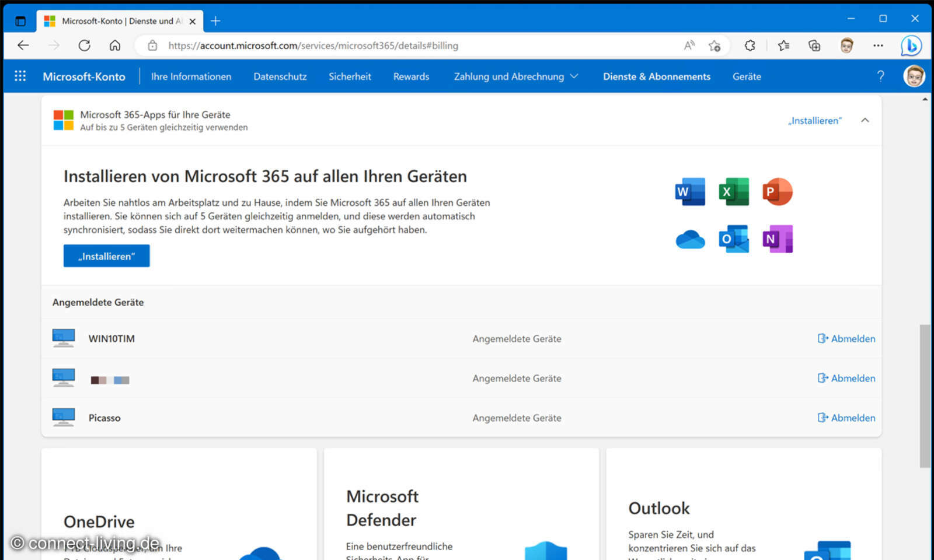Viewport: 934px width, 560px height.
Task: Open the Sicherheit menu item
Action: tap(350, 76)
